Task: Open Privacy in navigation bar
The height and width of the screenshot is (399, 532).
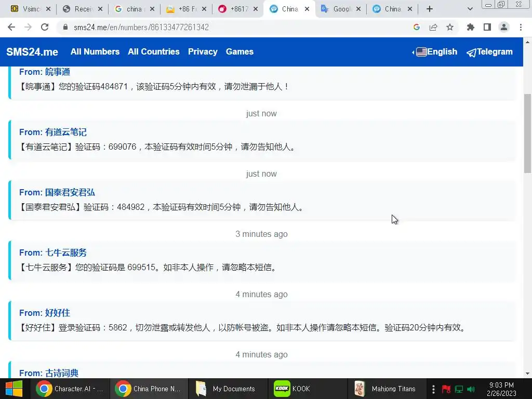Action: (203, 51)
